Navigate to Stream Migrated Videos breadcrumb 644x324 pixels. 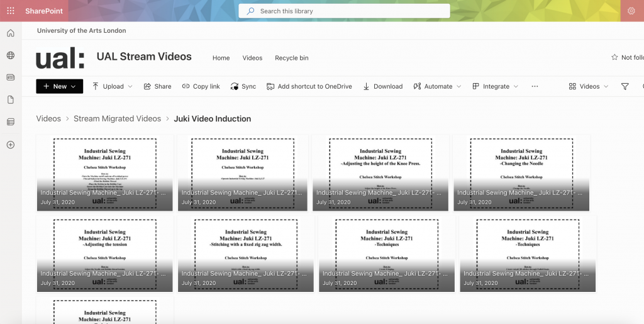[117, 119]
